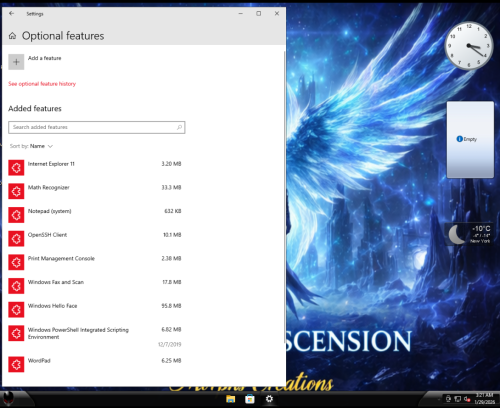Screen dimensions: 500x408
Task: Click the Math Recognizer feature icon
Action: click(x=16, y=191)
